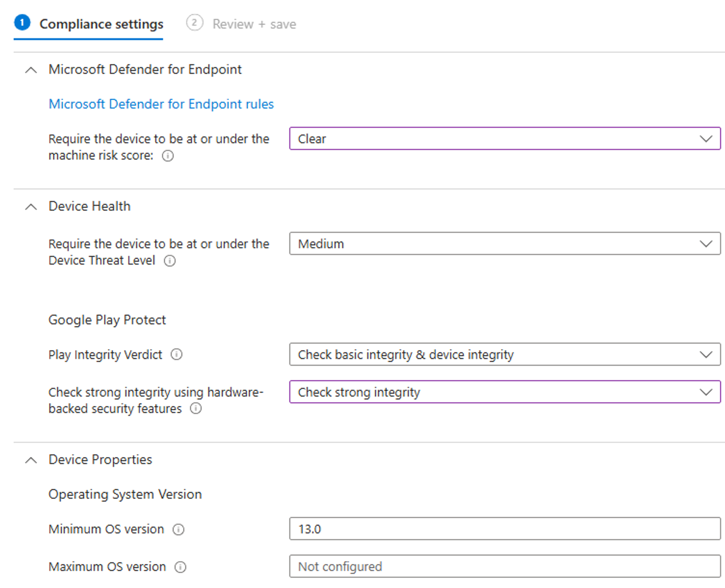Open the machine risk score dropdown showing Clear
The image size is (725, 588).
504,139
